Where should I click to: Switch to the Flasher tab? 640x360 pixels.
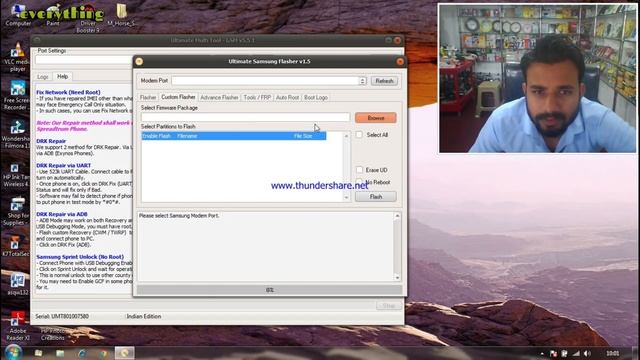tap(148, 98)
